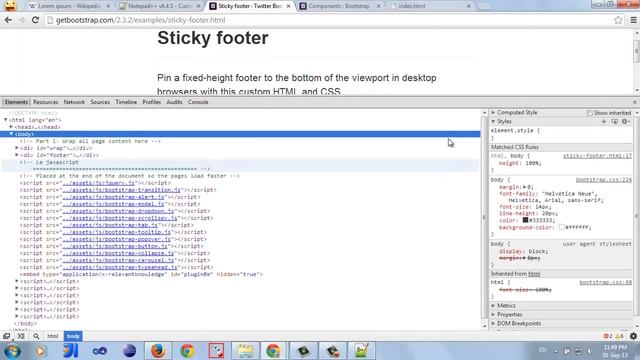The width and height of the screenshot is (640, 360).
Task: Switch to the Timeline tab
Action: [126, 102]
